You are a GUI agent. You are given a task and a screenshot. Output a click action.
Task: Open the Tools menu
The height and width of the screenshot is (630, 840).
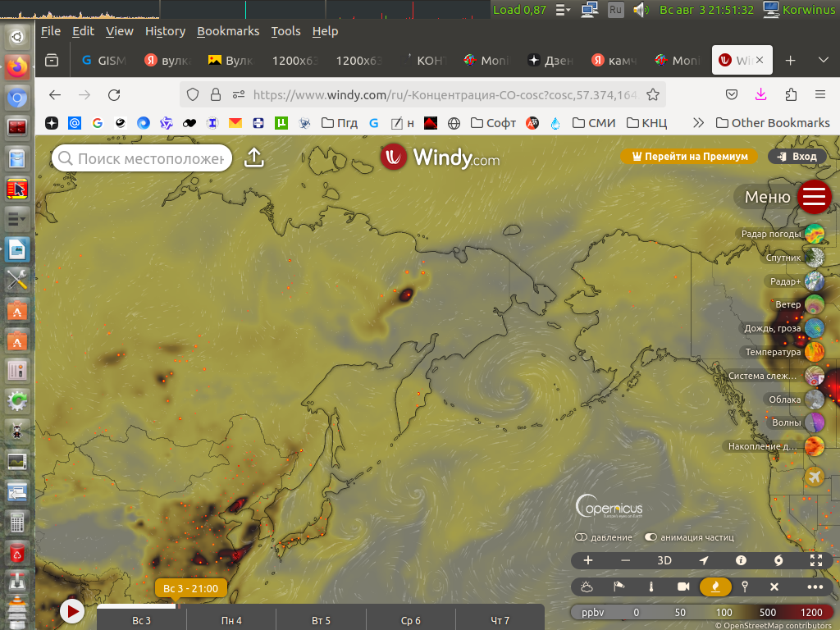click(285, 31)
